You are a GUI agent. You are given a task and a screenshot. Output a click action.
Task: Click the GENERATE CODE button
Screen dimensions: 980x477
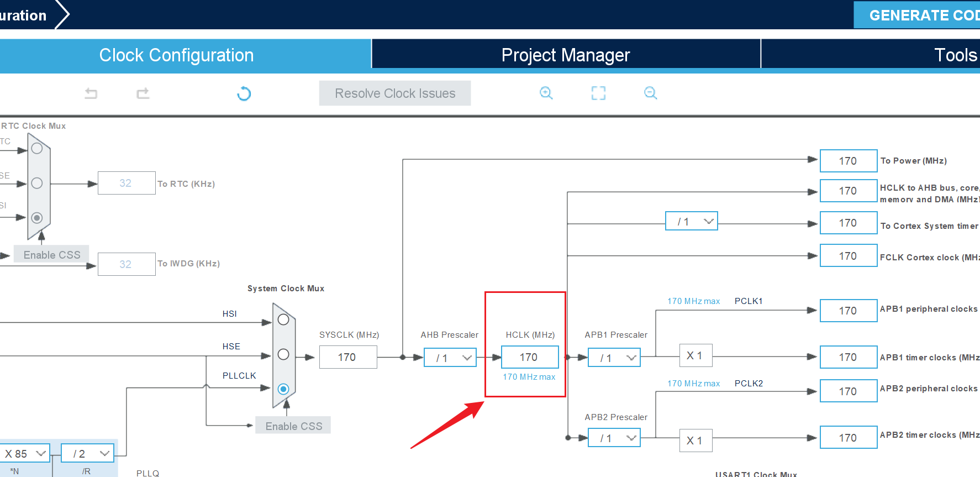click(x=917, y=15)
